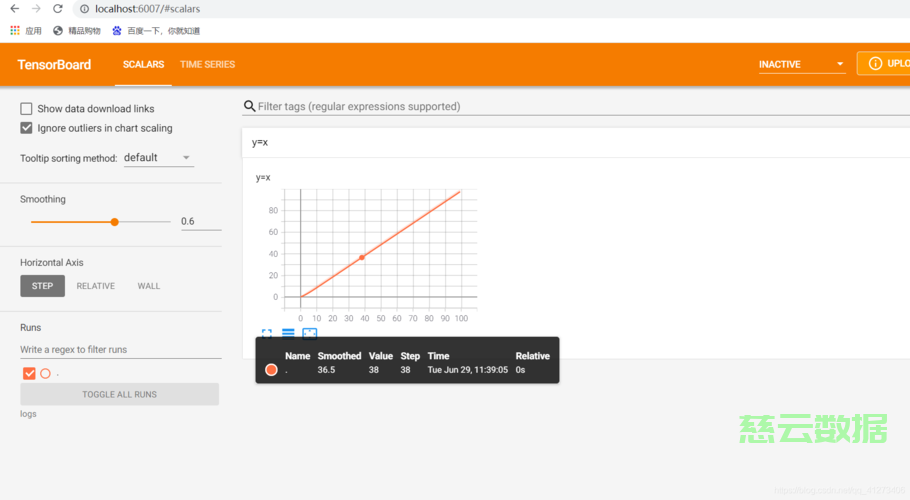Screen dimensions: 910x500
Task: Click the browser reload icon
Action: tap(58, 9)
